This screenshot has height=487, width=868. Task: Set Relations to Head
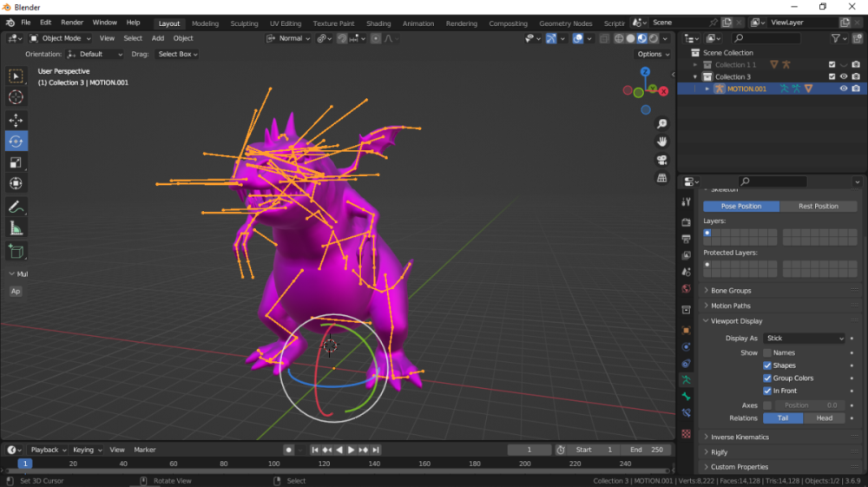[x=825, y=418]
